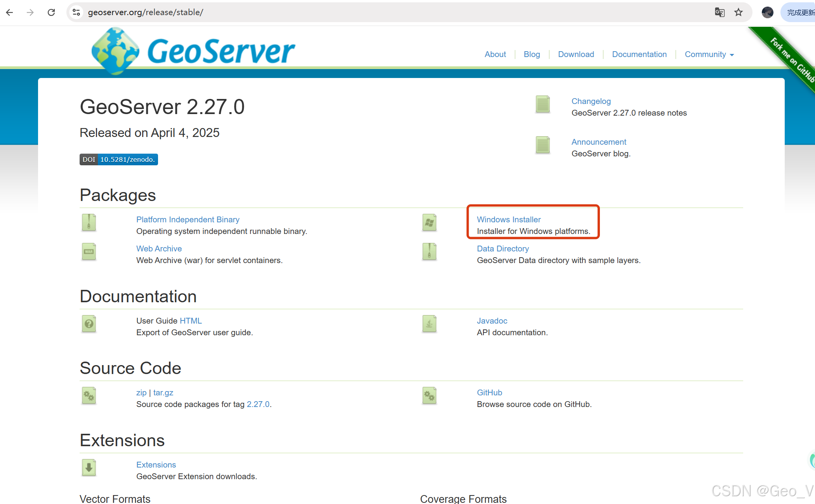
Task: Click the Extensions download arrow icon
Action: coord(89,468)
